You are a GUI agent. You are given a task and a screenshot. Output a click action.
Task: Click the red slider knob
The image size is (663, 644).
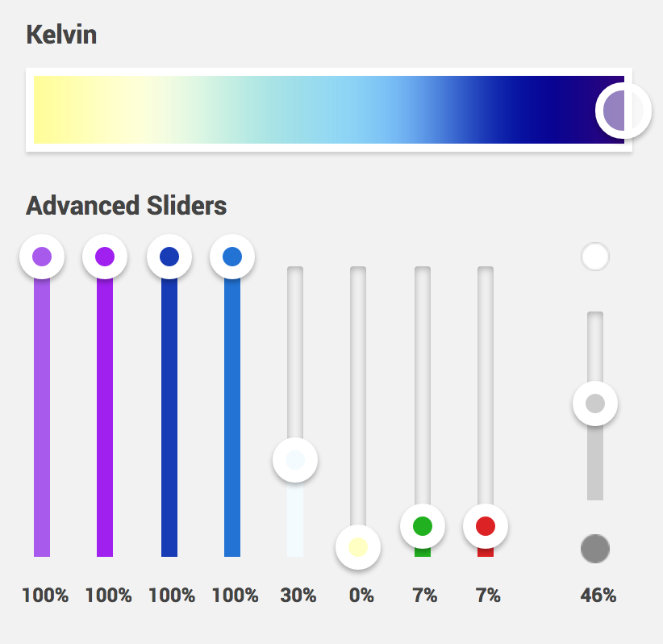486,526
